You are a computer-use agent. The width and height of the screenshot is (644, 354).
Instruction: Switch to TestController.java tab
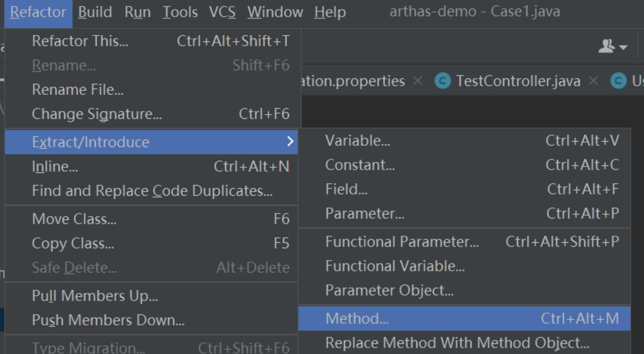pyautogui.click(x=518, y=81)
